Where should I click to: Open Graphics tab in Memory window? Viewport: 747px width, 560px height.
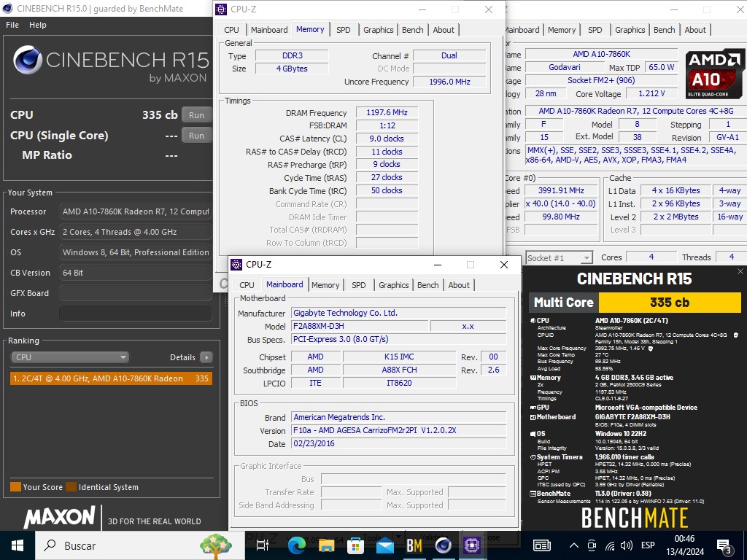(x=379, y=29)
